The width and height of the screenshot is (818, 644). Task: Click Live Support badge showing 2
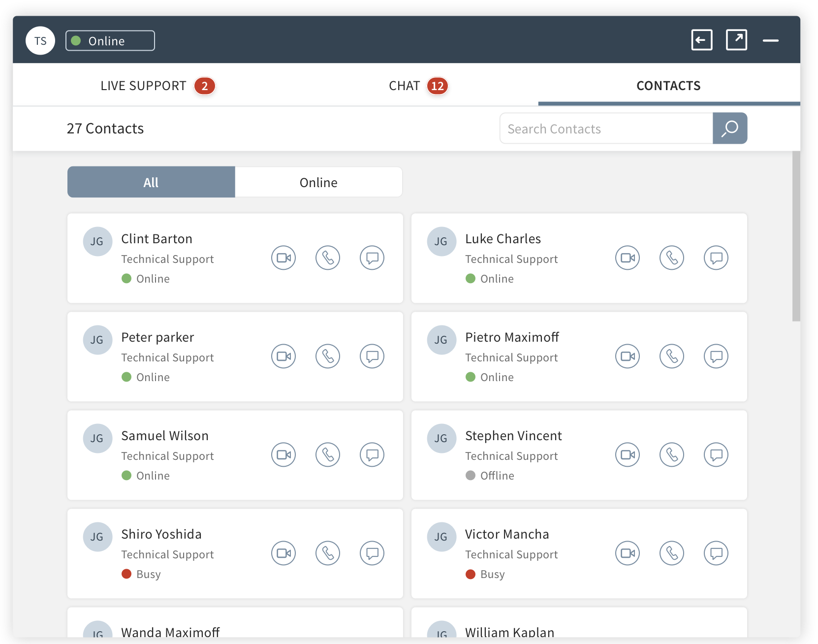204,86
